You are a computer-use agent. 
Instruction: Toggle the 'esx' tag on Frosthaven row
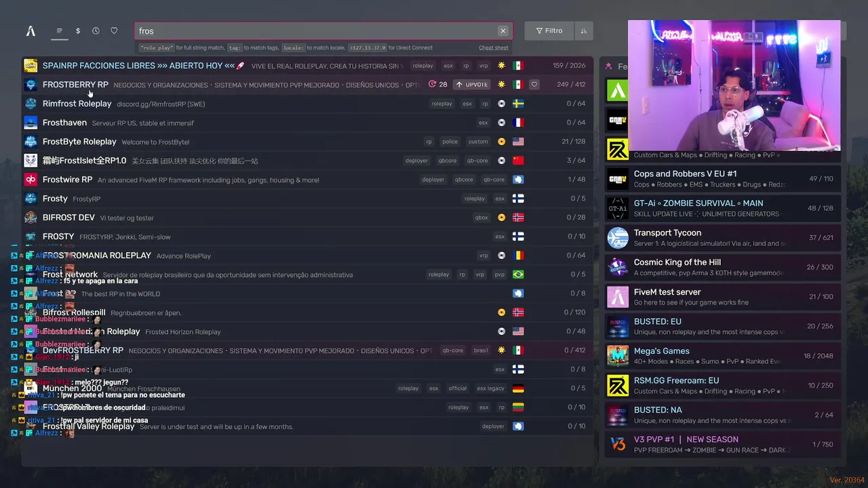pos(484,123)
